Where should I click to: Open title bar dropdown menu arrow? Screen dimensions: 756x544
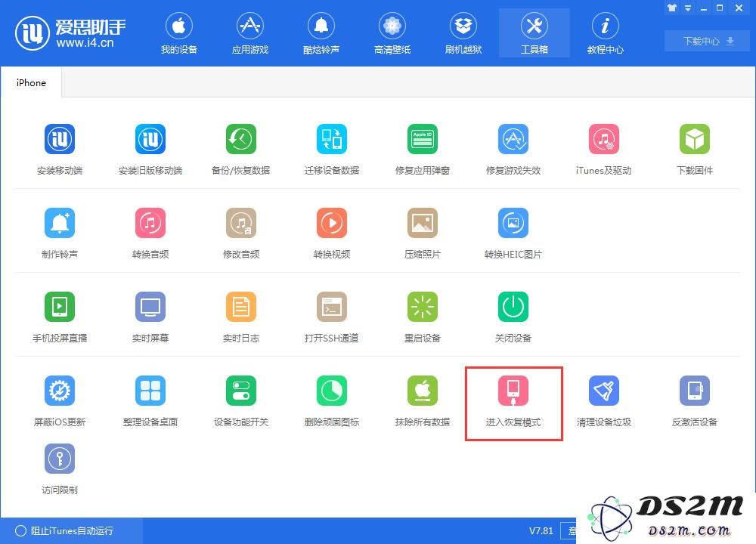[x=688, y=8]
